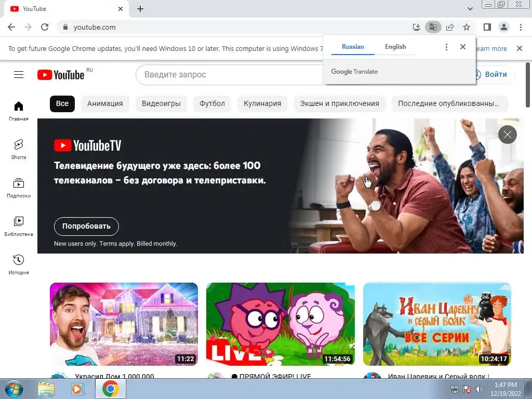Viewport: 532px width, 399px height.
Task: Open Shorts in the sidebar
Action: pos(19,149)
